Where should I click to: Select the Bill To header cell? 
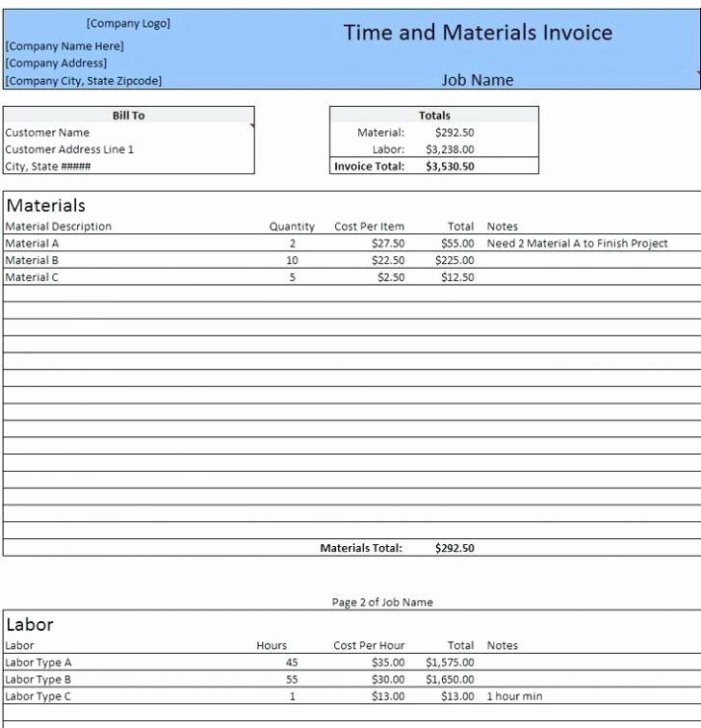pos(129,116)
